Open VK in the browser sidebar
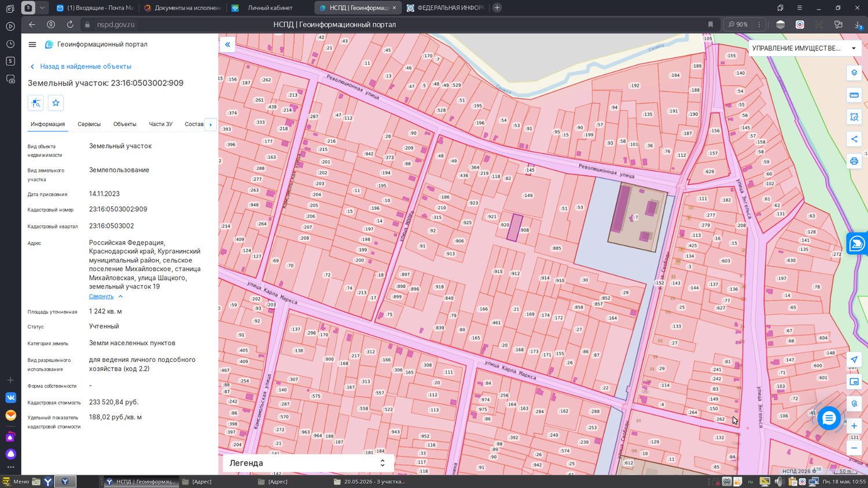This screenshot has width=868, height=488. point(10,398)
